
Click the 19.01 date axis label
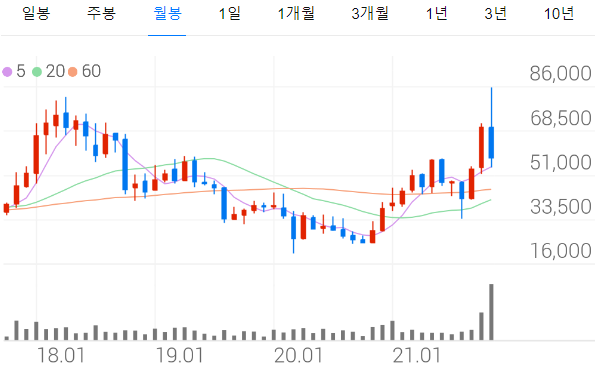[180, 355]
